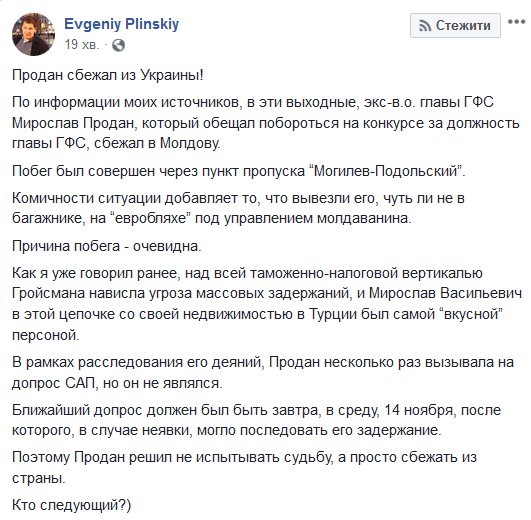Click the quoted word 'евробляхе'
The width and height of the screenshot is (531, 520).
tap(151, 218)
